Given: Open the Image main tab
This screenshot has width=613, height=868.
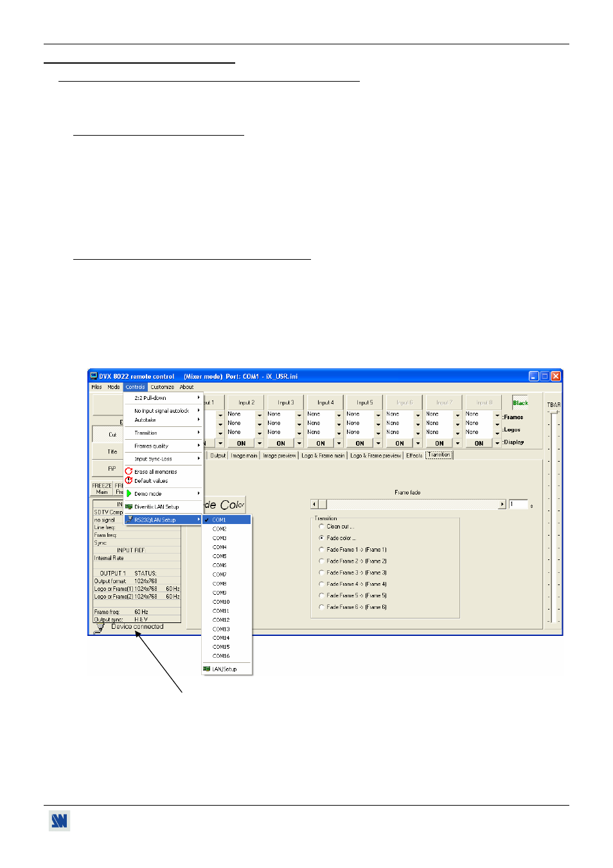Looking at the screenshot, I should [244, 455].
